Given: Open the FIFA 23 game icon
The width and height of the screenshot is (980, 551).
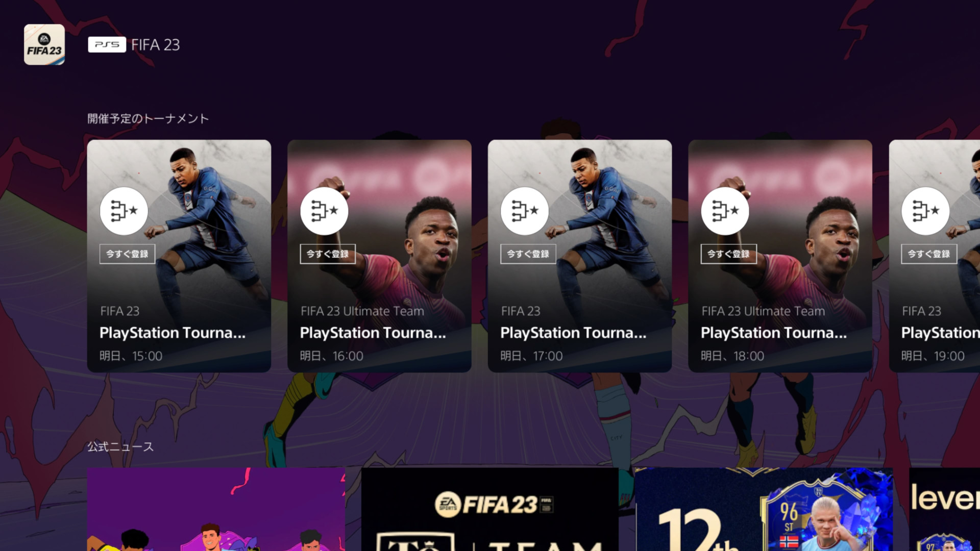Looking at the screenshot, I should 44,44.
